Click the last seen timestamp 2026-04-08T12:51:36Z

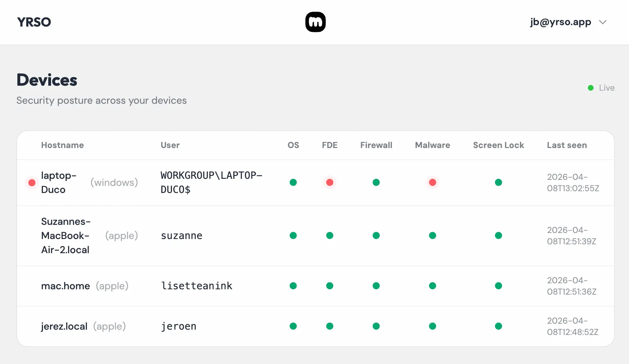(572, 286)
